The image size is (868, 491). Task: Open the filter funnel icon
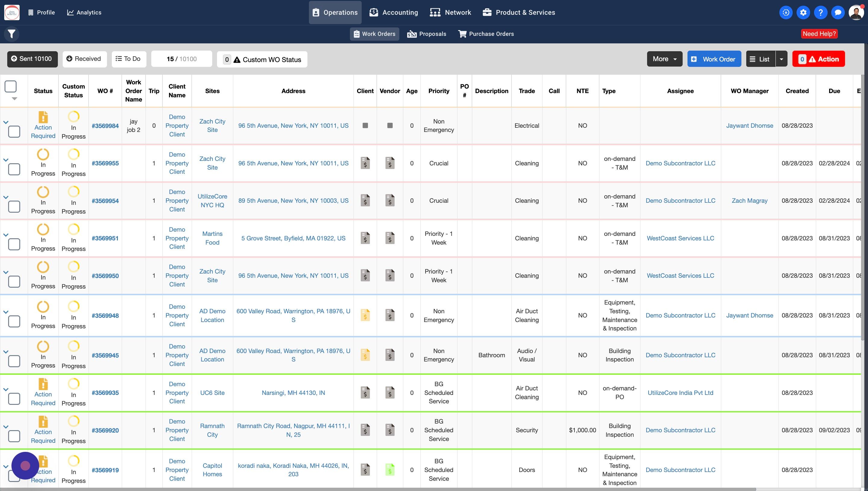11,34
